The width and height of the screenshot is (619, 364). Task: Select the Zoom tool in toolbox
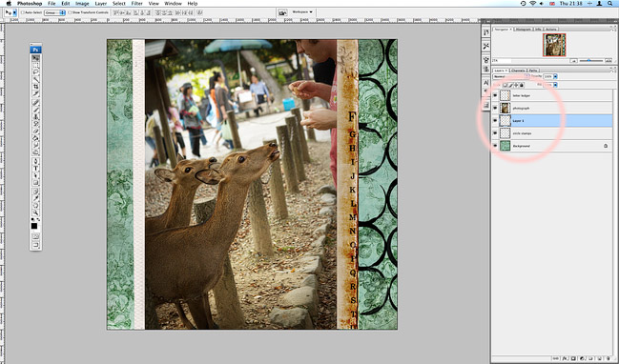35,212
